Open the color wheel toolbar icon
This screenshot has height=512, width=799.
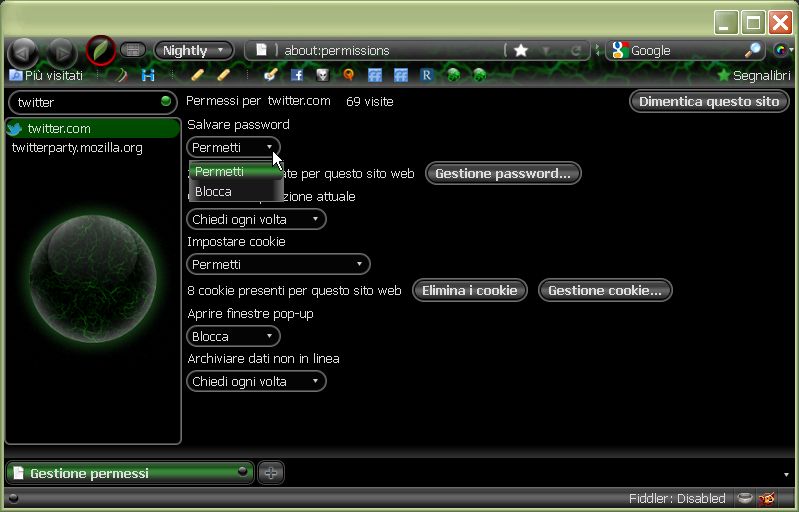click(x=781, y=50)
